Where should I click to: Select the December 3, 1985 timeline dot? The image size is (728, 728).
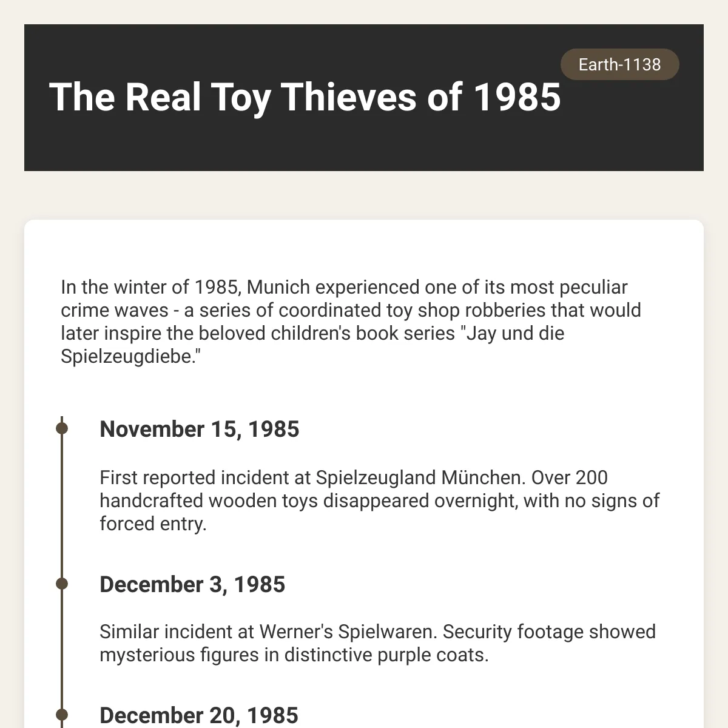pyautogui.click(x=61, y=584)
